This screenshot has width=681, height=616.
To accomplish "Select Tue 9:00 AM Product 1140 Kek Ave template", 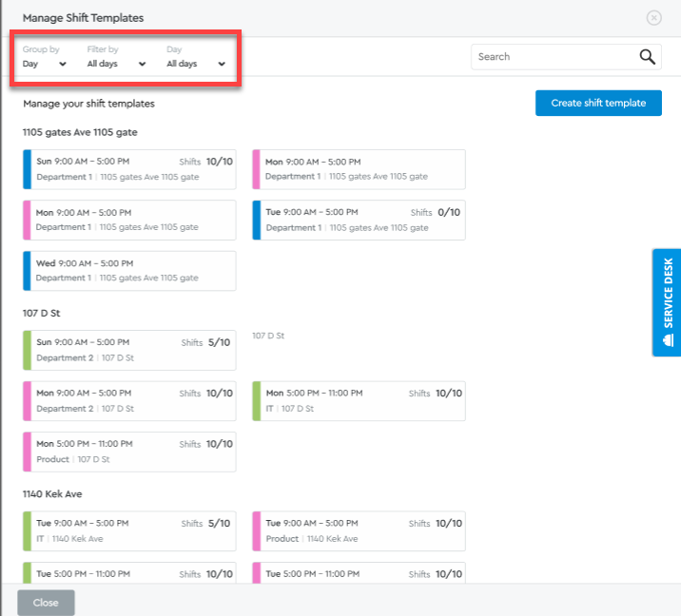I will [x=359, y=531].
